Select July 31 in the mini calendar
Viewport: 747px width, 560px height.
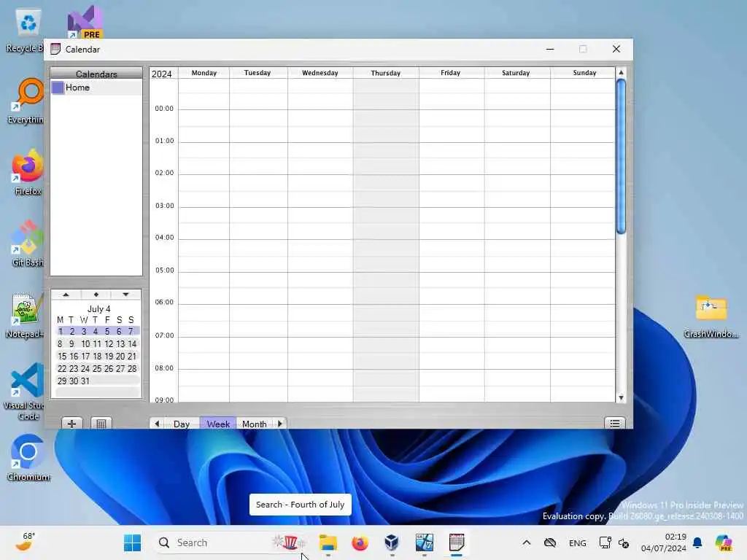85,381
